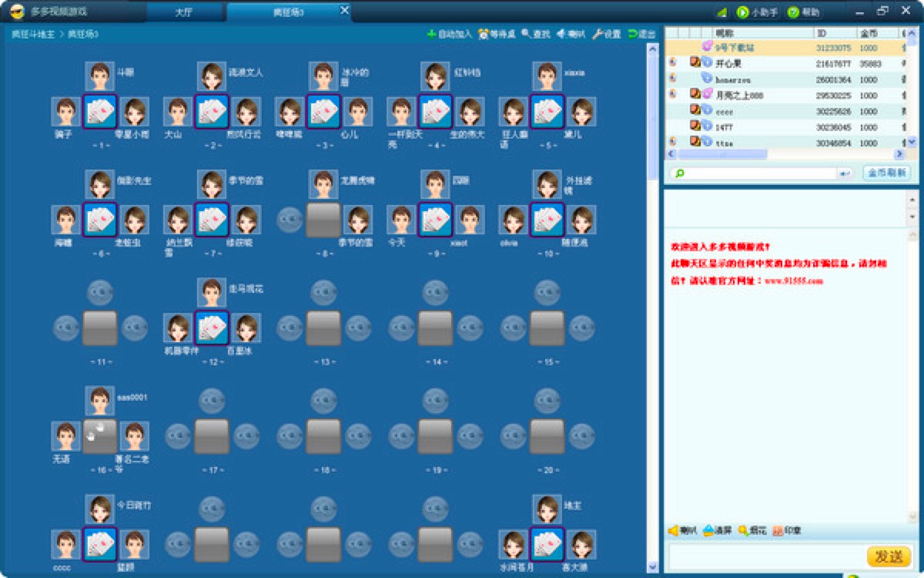Screen dimensions: 924x578
Task: Click the speaker icon in the top toolbar
Action: (561, 34)
